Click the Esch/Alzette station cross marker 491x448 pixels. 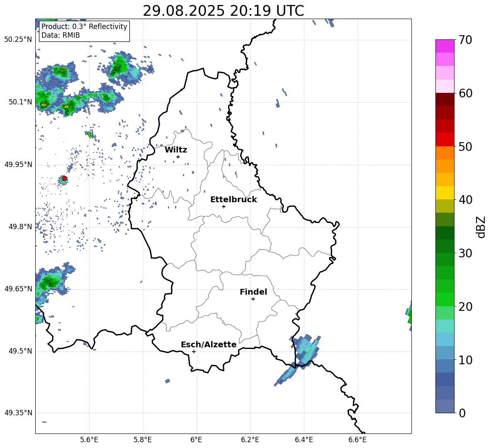point(194,351)
